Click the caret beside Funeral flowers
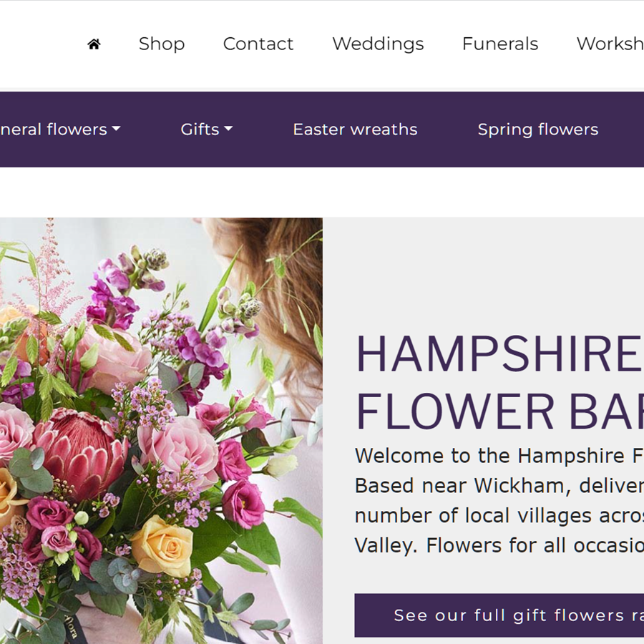 [116, 130]
